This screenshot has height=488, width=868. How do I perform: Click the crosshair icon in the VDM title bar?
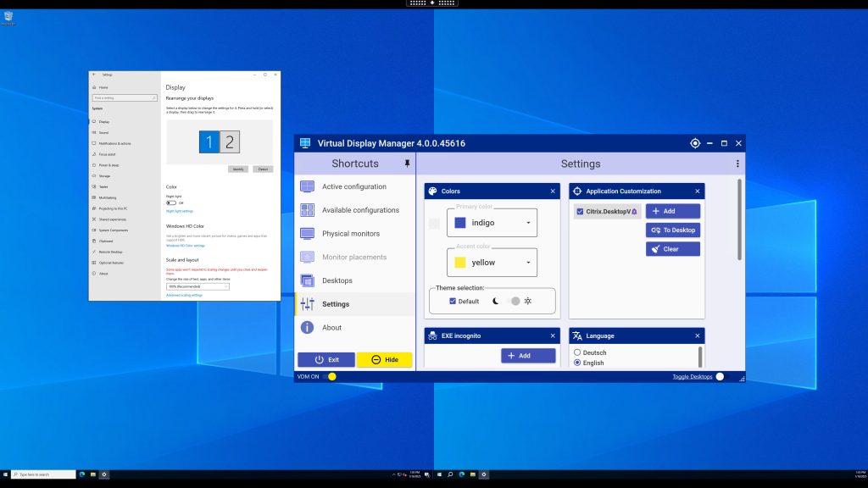[x=695, y=143]
